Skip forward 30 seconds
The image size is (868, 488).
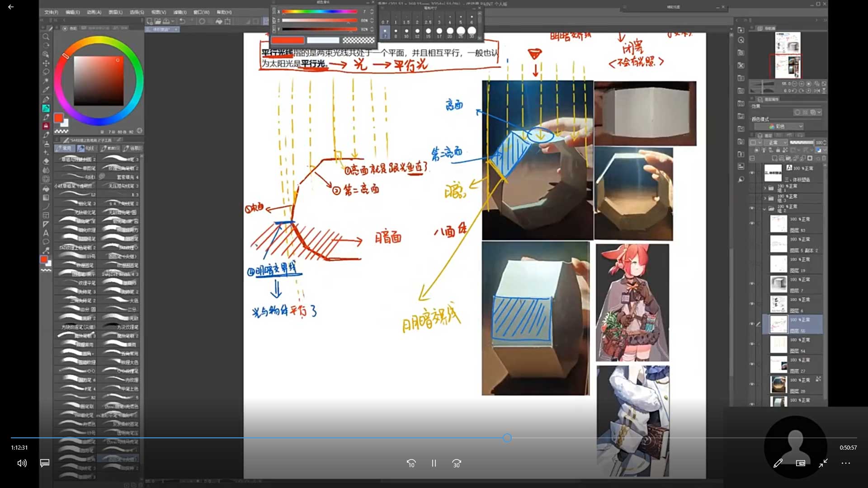[457, 463]
